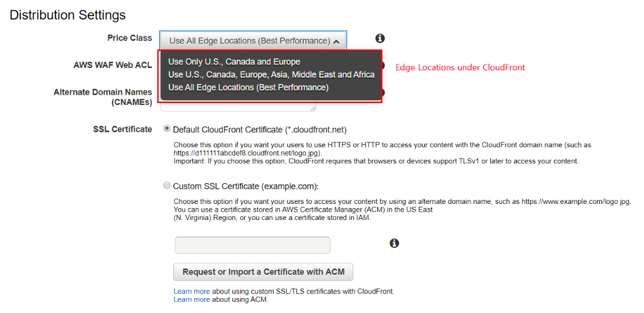Click the resize grip of the CNAMEs textarea
The width and height of the screenshot is (644, 313).
(313, 109)
